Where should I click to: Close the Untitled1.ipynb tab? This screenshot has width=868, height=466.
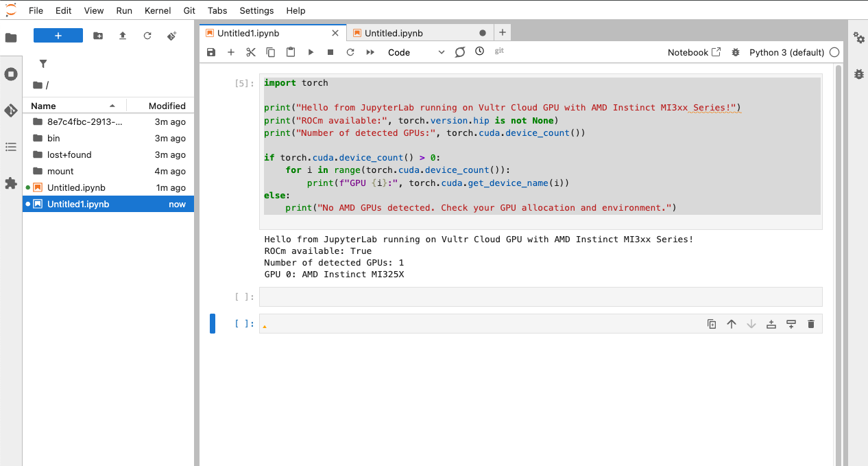[x=335, y=33]
